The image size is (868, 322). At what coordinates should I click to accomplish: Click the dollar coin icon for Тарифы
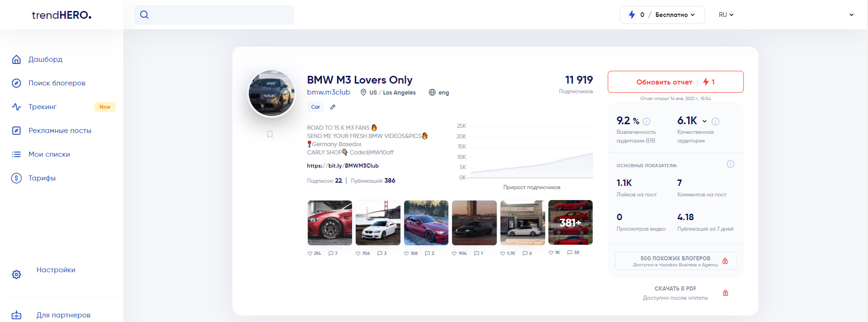(16, 178)
